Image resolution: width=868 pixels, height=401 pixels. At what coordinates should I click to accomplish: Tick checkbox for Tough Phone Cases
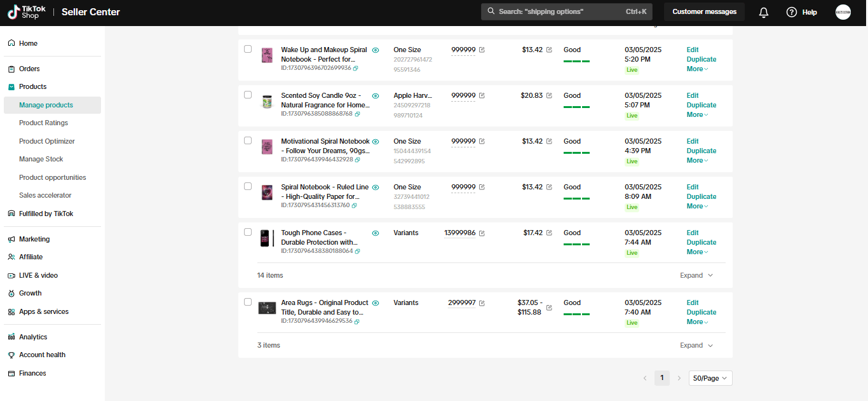pos(248,232)
